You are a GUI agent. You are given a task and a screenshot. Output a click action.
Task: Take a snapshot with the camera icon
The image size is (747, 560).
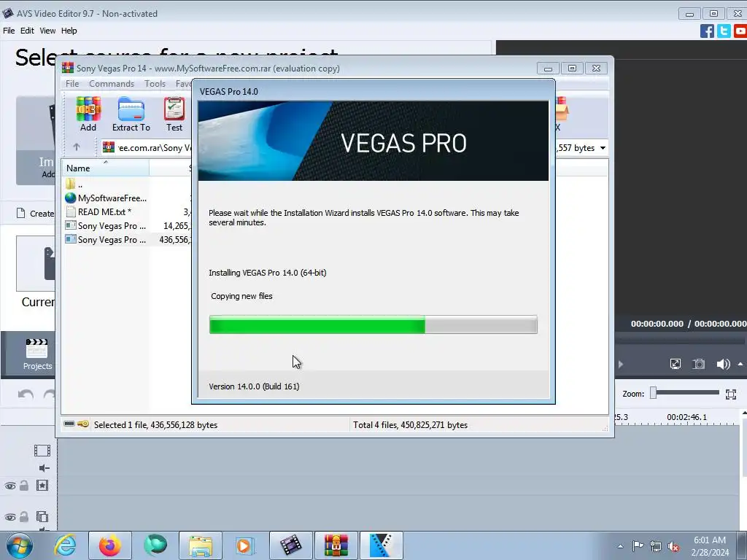[698, 364]
